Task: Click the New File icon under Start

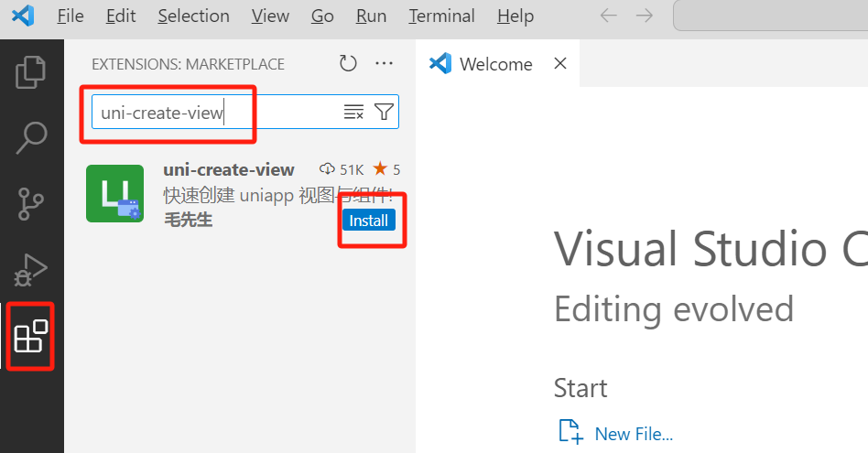Action: 570,432
